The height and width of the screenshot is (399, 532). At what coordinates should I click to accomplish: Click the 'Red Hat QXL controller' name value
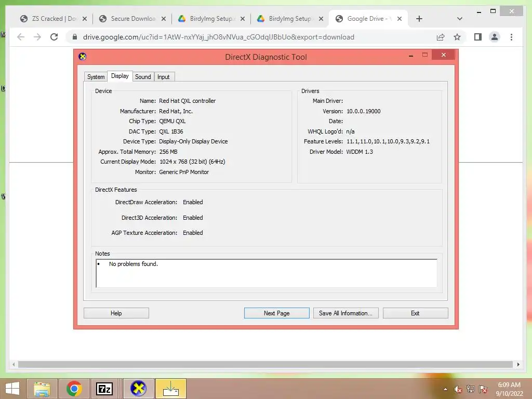[x=187, y=101]
